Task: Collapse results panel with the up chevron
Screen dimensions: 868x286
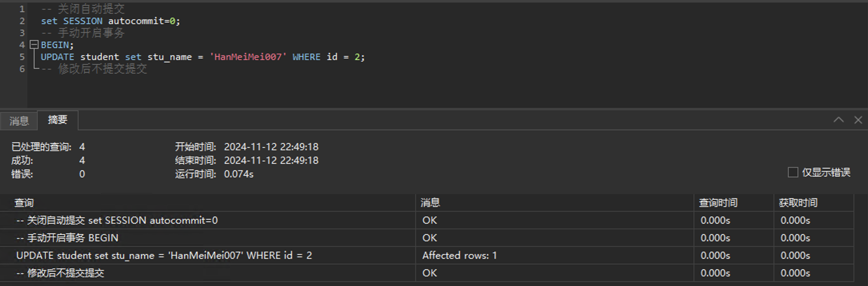Action: pos(838,120)
